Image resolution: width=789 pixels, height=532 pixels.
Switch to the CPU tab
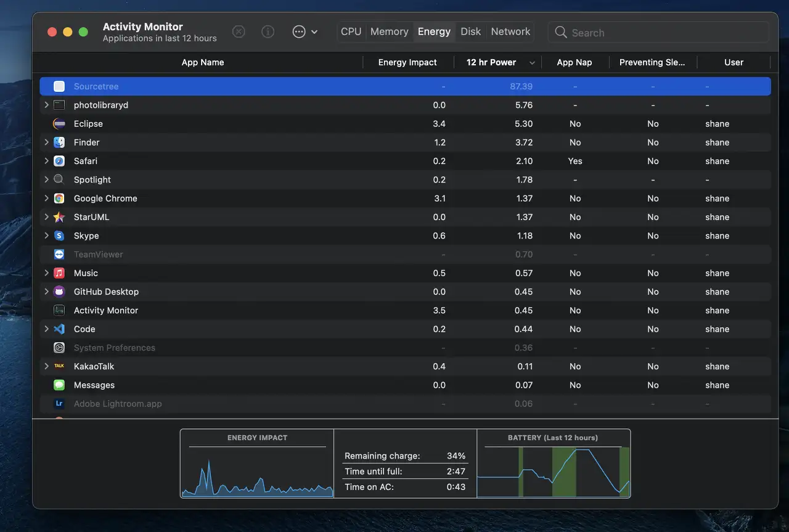351,31
